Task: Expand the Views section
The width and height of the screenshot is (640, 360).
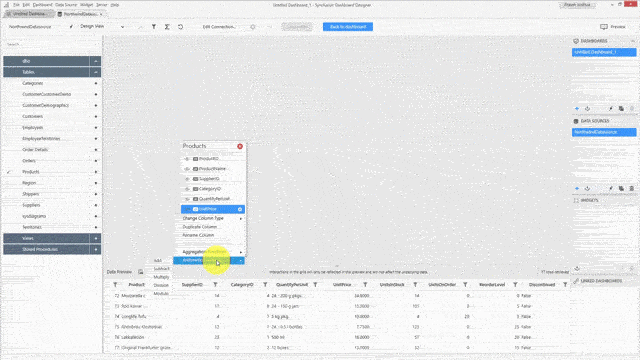Action: click(95, 238)
